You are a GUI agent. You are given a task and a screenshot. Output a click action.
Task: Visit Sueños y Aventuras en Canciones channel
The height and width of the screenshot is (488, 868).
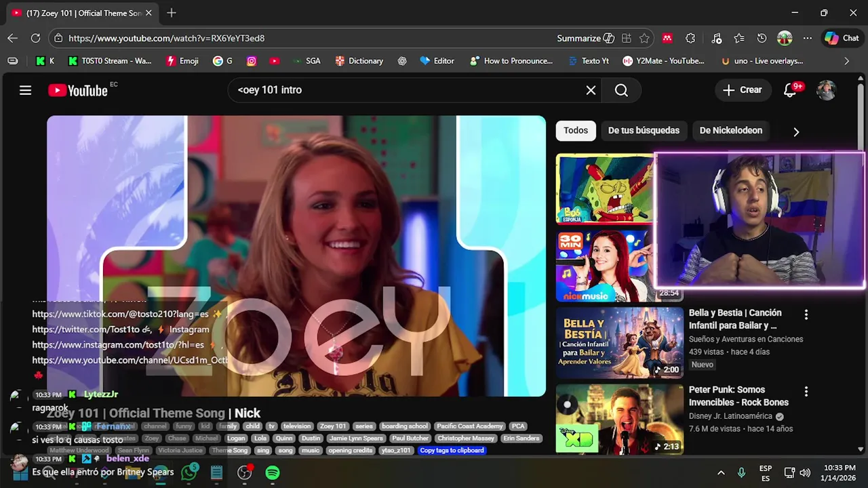tap(746, 339)
